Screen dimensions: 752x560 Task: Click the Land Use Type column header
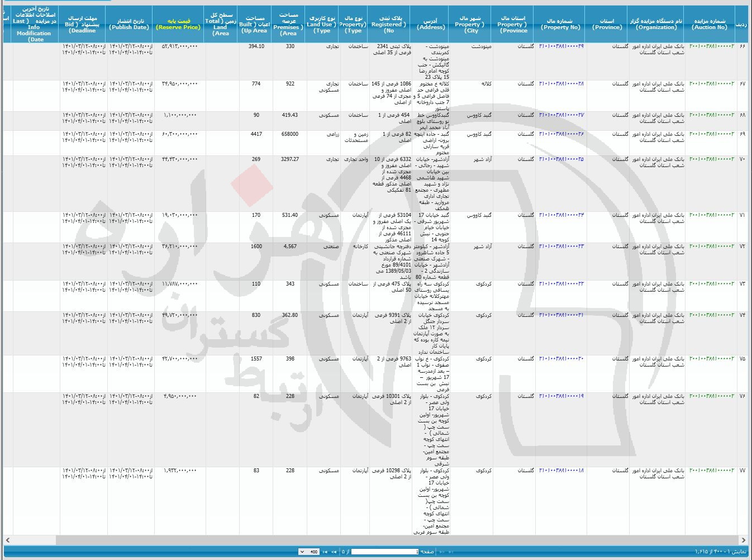pos(322,24)
